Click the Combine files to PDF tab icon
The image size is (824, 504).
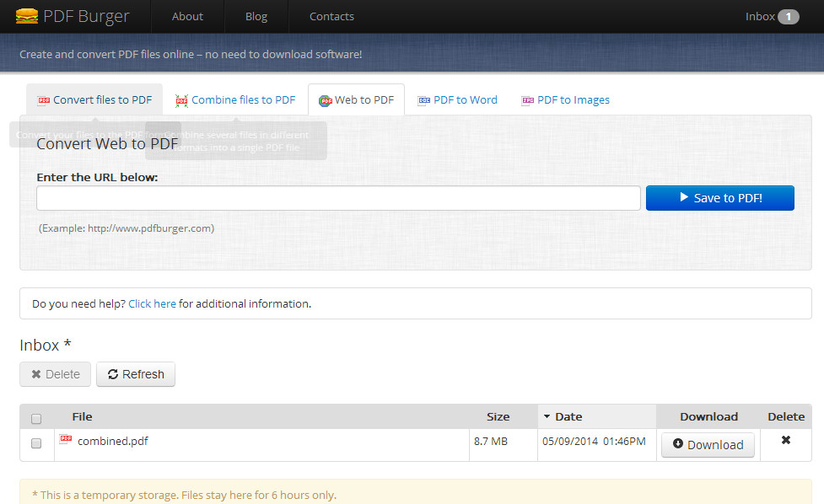(x=182, y=100)
